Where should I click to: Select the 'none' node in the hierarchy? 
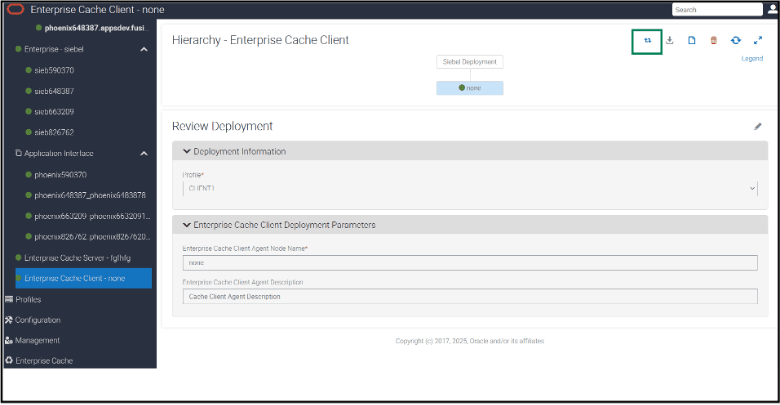[x=470, y=88]
